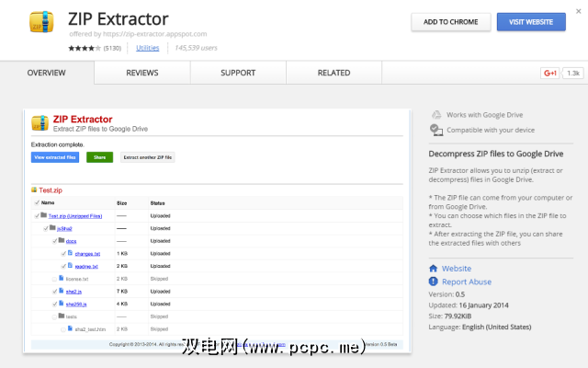Screen dimensions: 588x368
Task: Open the Utilities category link
Action: click(147, 48)
